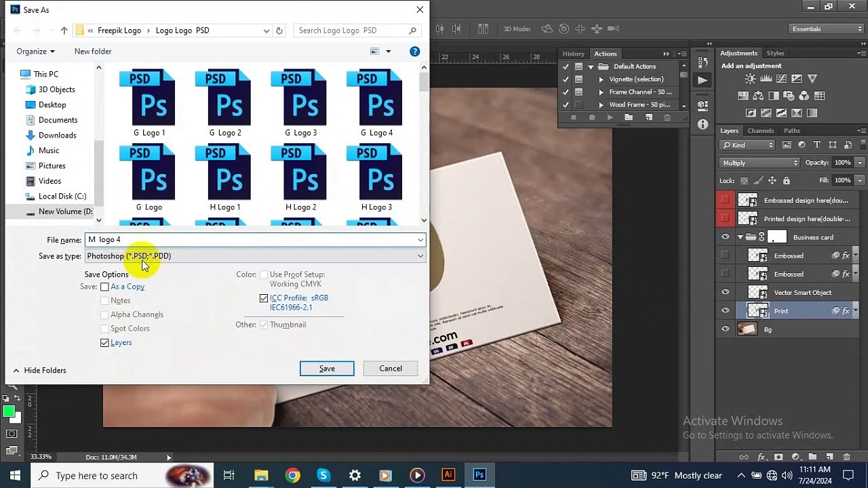
Task: Toggle the Default Actions set checkmark
Action: (x=566, y=66)
